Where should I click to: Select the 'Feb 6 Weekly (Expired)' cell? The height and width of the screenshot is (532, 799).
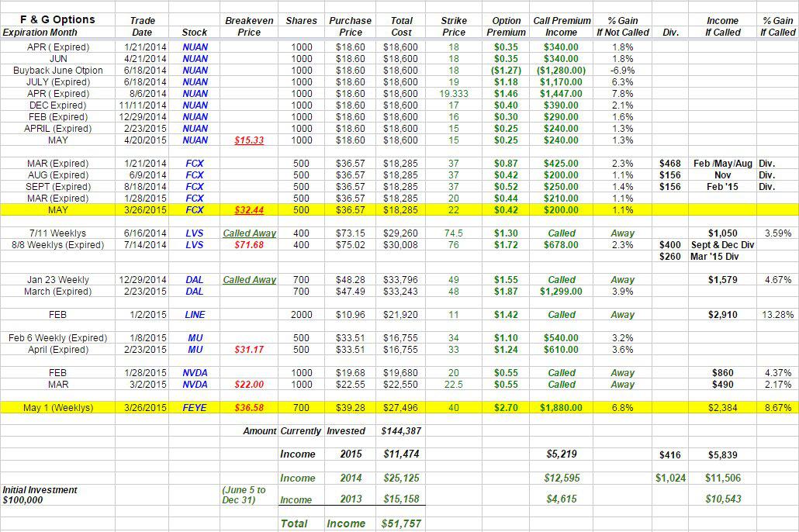(x=57, y=338)
